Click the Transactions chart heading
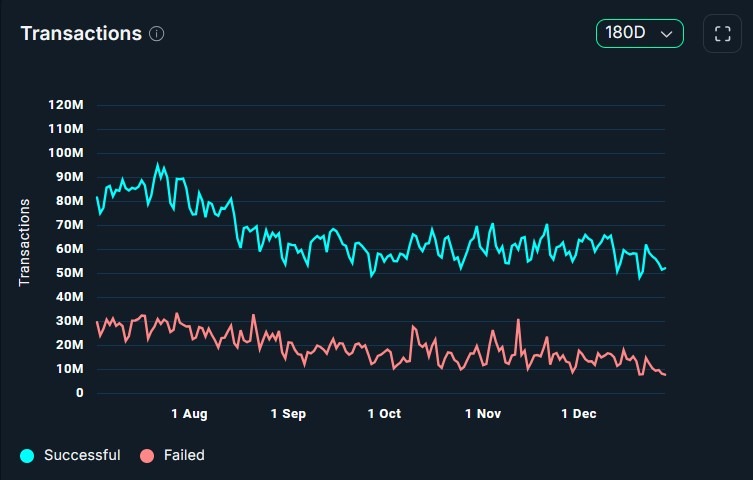 81,33
